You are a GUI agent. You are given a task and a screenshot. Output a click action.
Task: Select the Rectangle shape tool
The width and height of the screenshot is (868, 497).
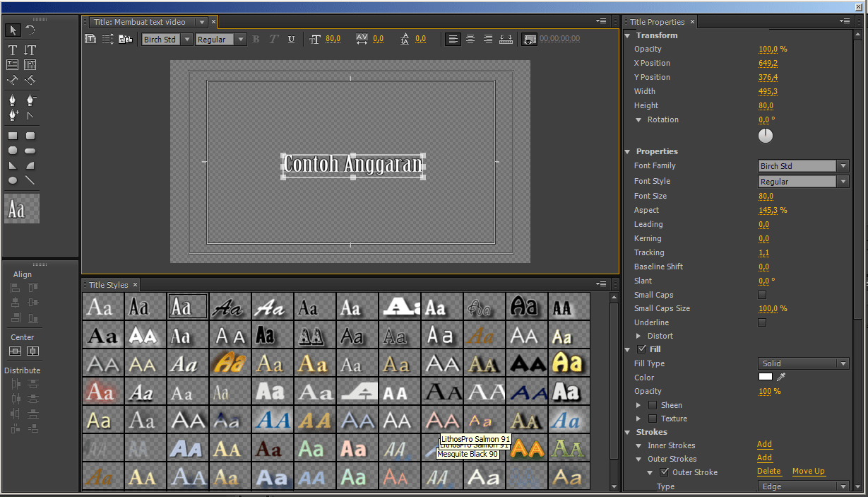click(x=12, y=136)
